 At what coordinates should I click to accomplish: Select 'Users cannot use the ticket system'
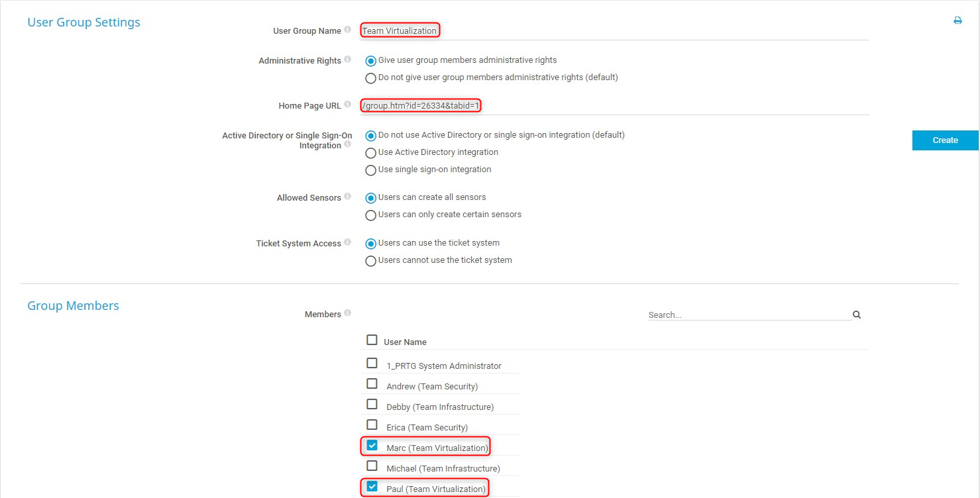click(371, 261)
